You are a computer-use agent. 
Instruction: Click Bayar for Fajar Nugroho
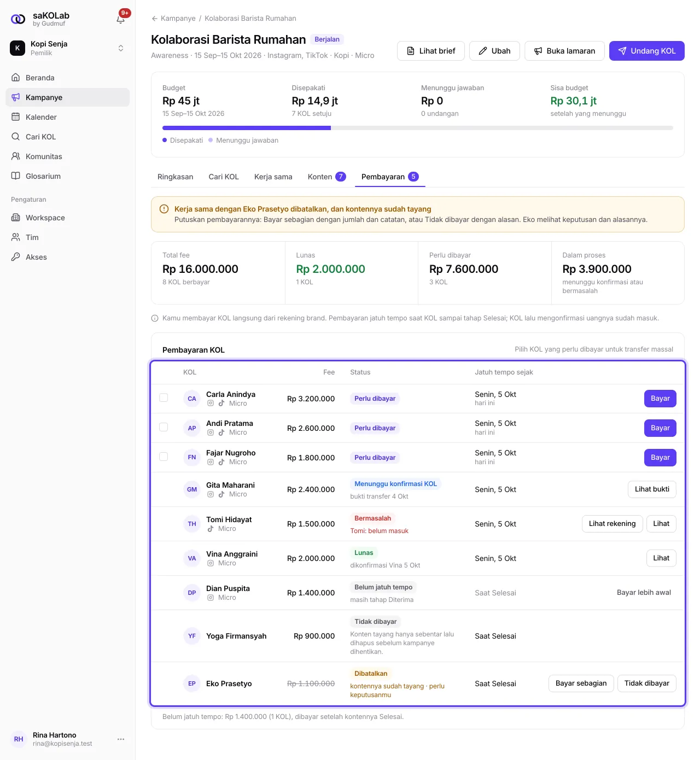point(660,458)
